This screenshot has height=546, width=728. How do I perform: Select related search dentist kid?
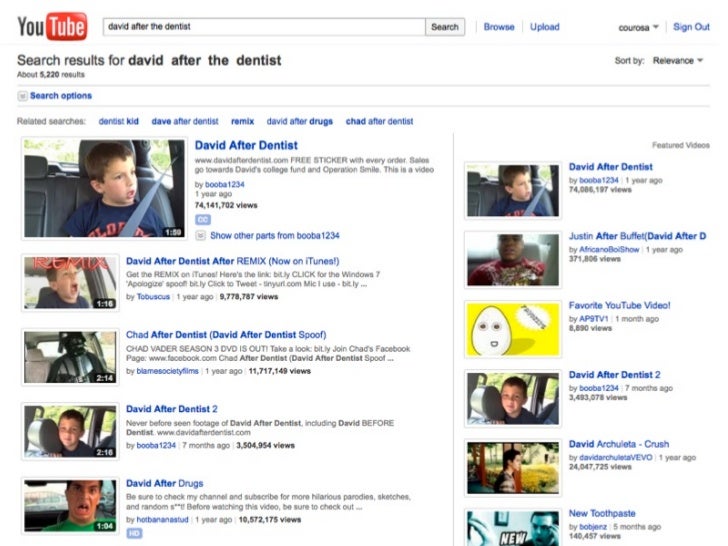[x=118, y=121]
